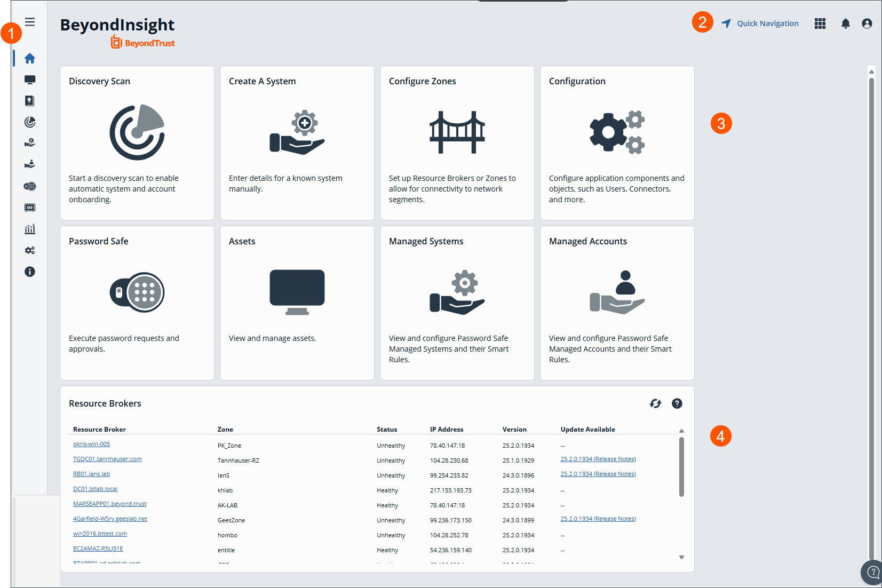This screenshot has width=882, height=588.
Task: Select the IP address 217.155.193.73
Action: pos(451,490)
